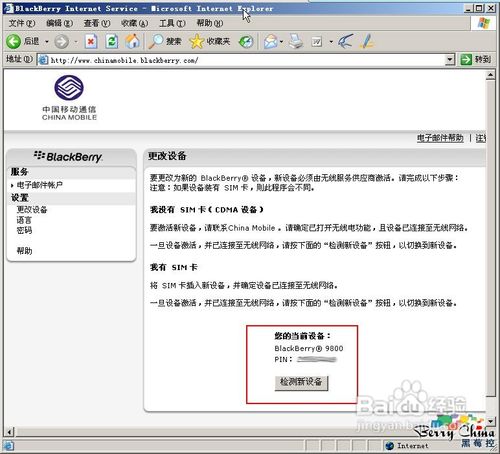Screen dimensions: 500x454
Task: Click the green 转到 Go button
Action: tap(476, 60)
